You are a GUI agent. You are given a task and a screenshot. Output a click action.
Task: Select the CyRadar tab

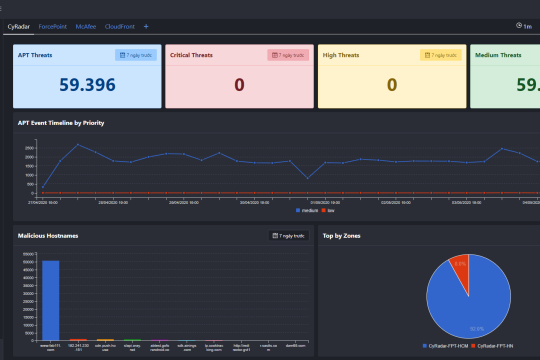(x=19, y=27)
